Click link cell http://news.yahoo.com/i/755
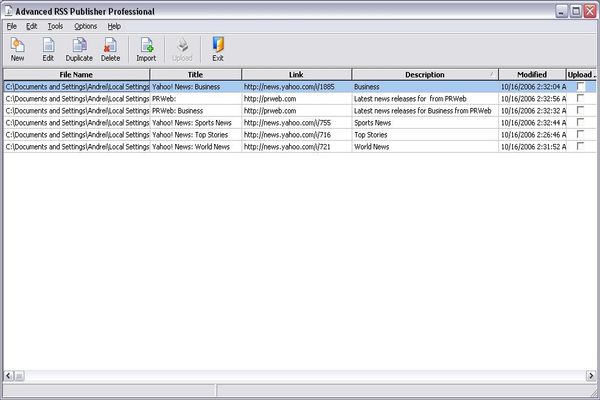 click(x=297, y=122)
